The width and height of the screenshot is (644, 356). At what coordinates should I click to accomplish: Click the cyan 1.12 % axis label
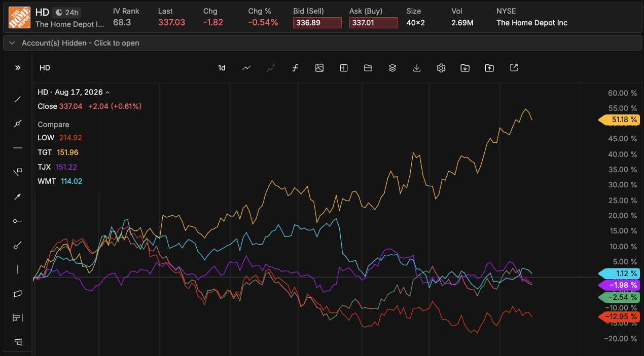click(x=619, y=273)
